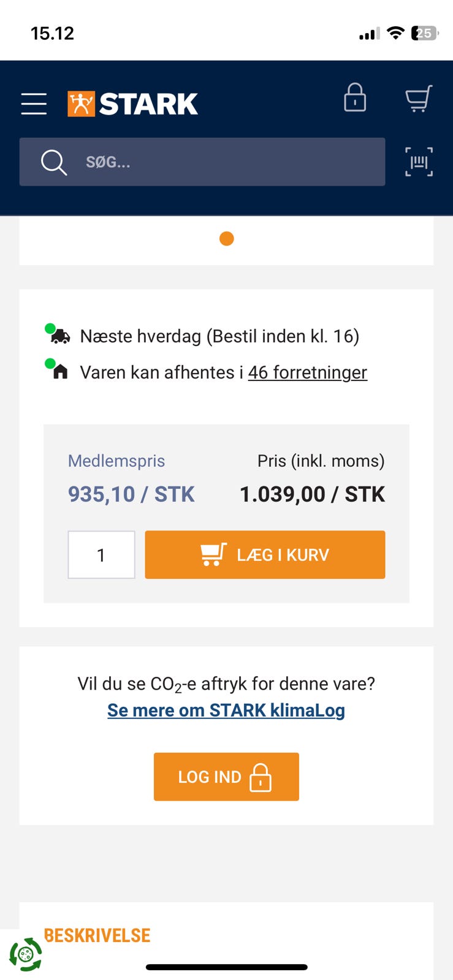The width and height of the screenshot is (453, 980).
Task: Click the quantity input box
Action: [101, 555]
